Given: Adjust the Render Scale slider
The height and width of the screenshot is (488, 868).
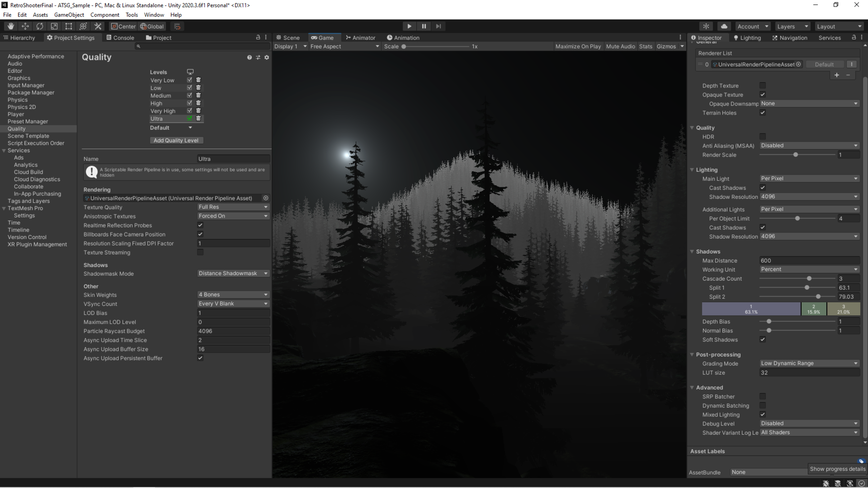Looking at the screenshot, I should point(797,155).
